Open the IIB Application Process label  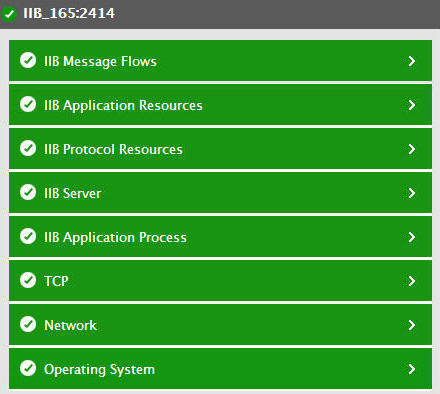tap(115, 238)
